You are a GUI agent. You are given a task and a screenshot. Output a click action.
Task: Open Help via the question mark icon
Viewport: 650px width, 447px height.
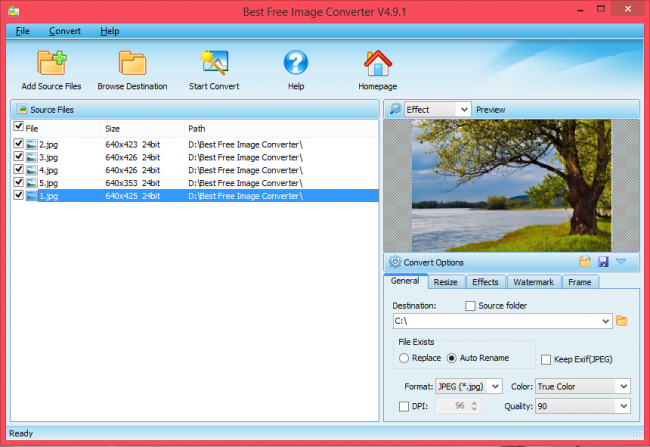[296, 63]
